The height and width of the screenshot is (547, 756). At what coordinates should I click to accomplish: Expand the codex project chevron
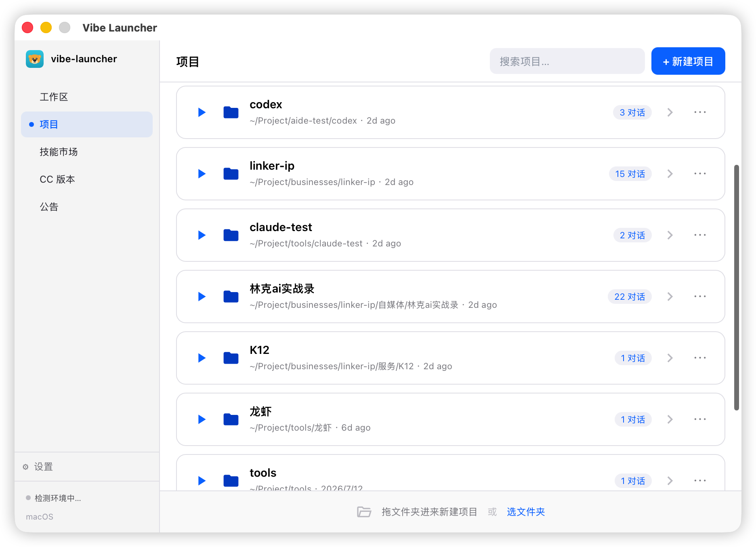coord(670,112)
